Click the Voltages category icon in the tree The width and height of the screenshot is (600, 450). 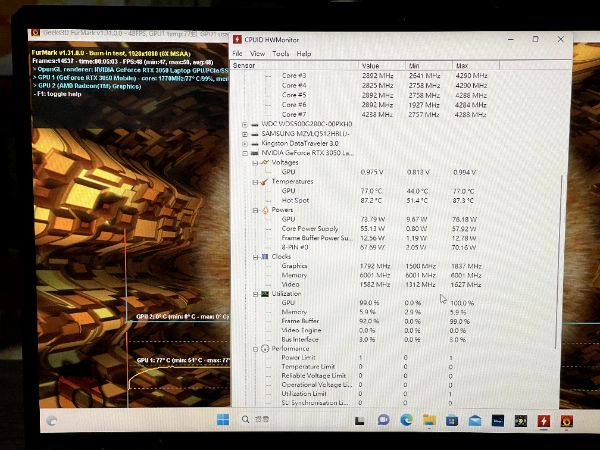pyautogui.click(x=264, y=162)
